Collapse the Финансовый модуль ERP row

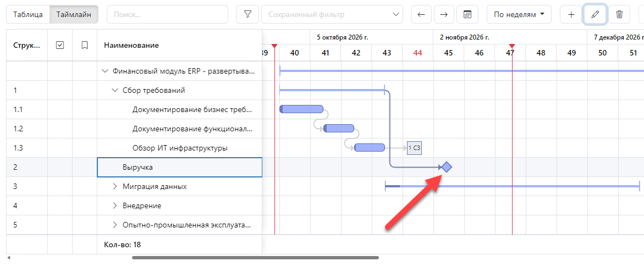[x=104, y=71]
